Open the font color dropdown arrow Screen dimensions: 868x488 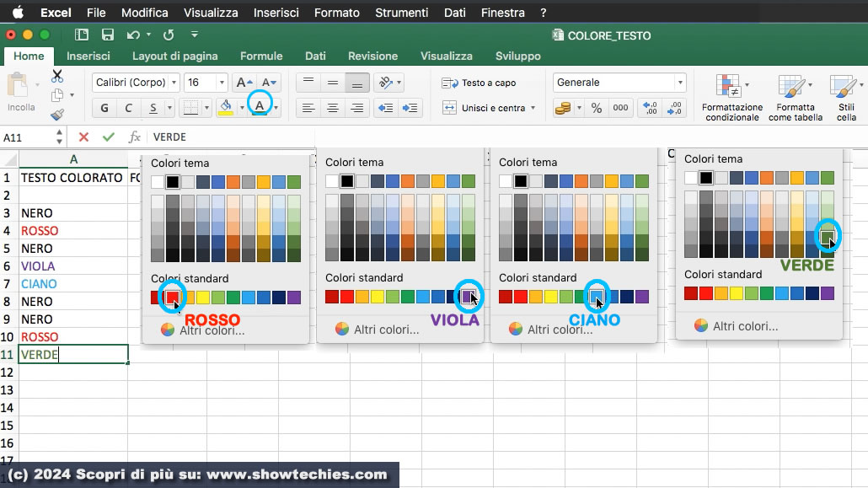[x=276, y=108]
